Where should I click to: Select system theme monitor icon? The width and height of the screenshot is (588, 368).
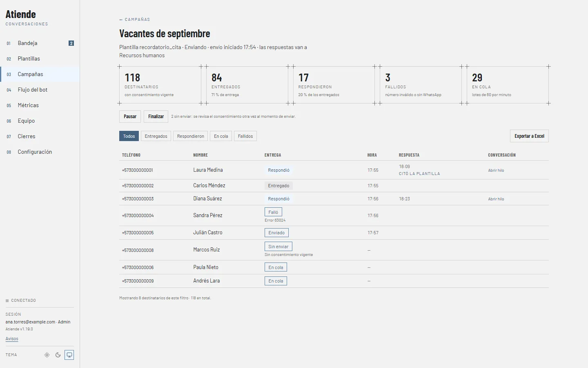[69, 355]
